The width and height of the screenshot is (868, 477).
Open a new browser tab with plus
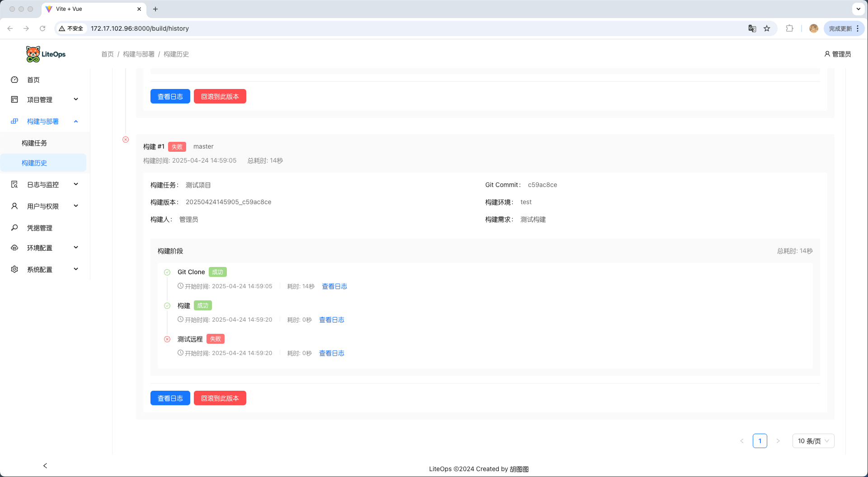[155, 9]
